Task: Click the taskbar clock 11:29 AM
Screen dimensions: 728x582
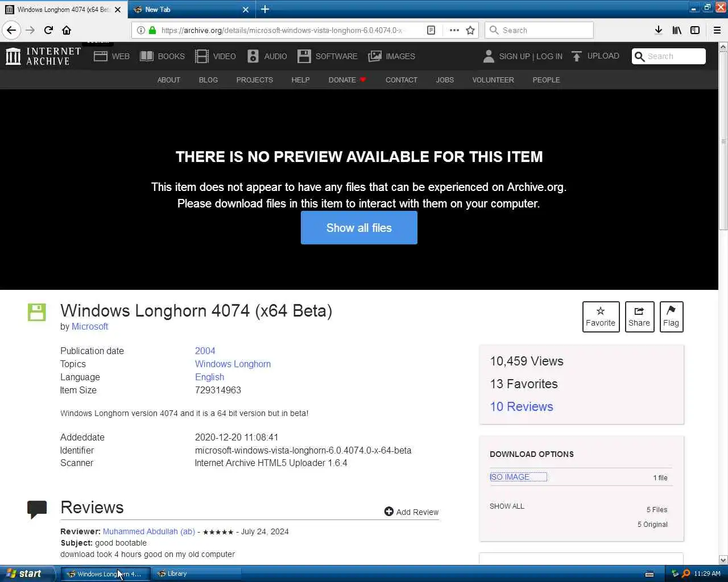Action: tap(707, 573)
